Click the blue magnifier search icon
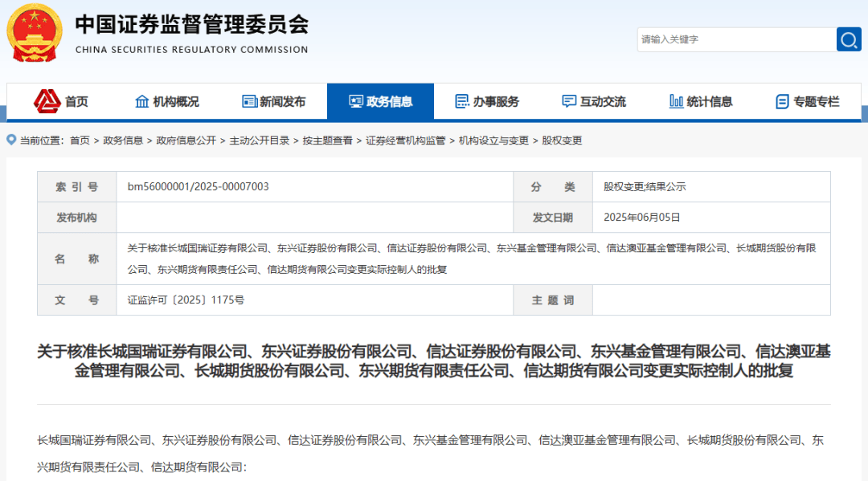868x481 pixels. [x=849, y=39]
